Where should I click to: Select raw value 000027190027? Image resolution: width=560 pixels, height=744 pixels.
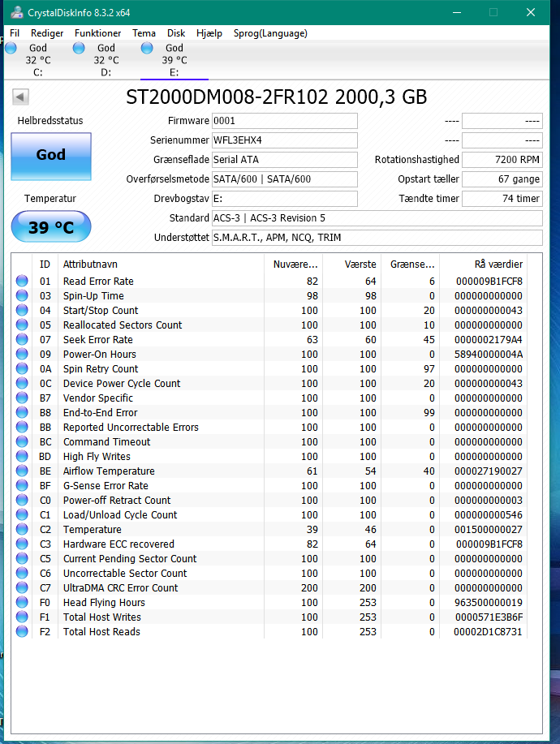(x=489, y=471)
